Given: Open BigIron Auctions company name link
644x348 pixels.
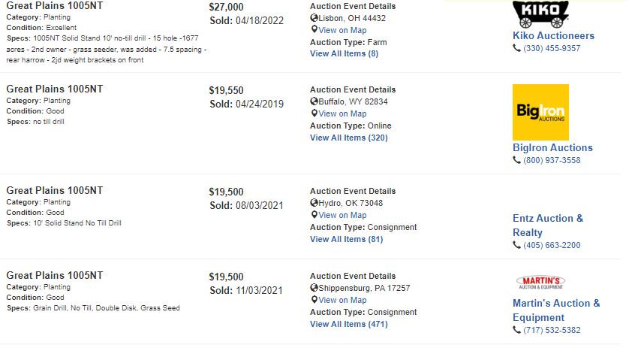Looking at the screenshot, I should (x=552, y=147).
